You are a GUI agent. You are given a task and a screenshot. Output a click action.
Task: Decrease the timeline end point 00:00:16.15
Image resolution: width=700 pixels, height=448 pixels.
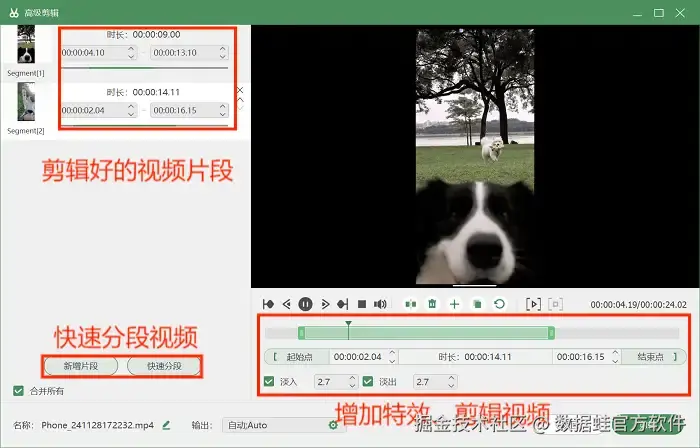point(616,361)
